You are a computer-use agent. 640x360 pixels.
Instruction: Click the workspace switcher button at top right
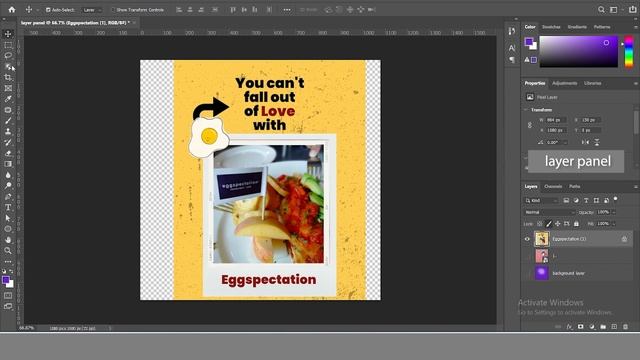point(613,9)
